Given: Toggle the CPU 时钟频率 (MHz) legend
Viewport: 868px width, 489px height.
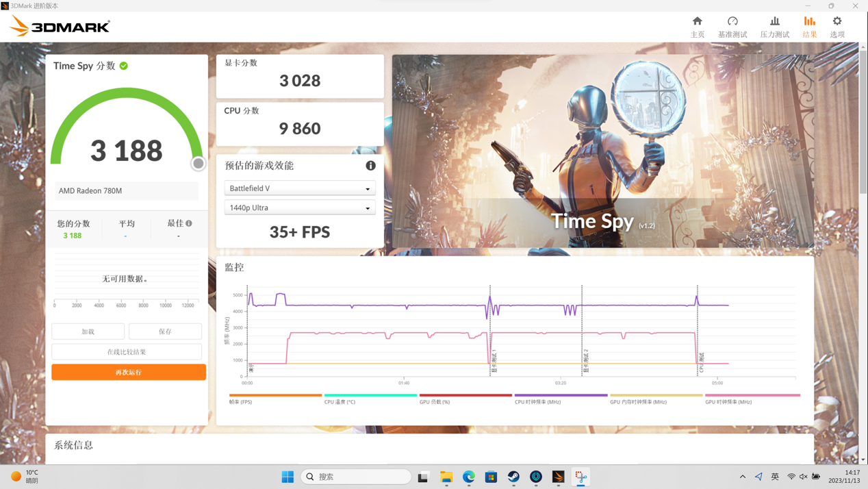Looking at the screenshot, I should (x=561, y=399).
